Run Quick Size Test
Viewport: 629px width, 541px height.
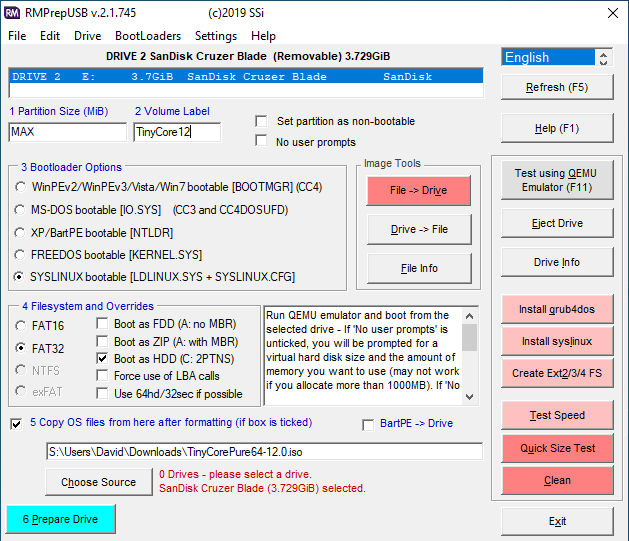557,448
